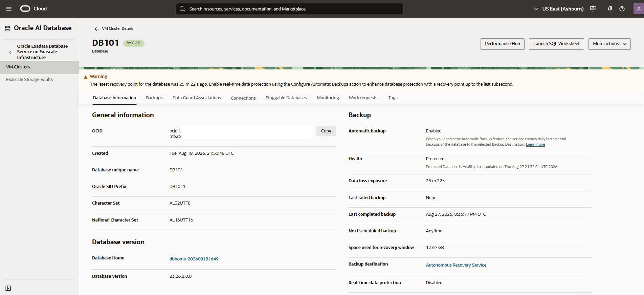Image resolution: width=644 pixels, height=295 pixels.
Task: Click the Oracle Cloud logo
Action: click(x=34, y=9)
